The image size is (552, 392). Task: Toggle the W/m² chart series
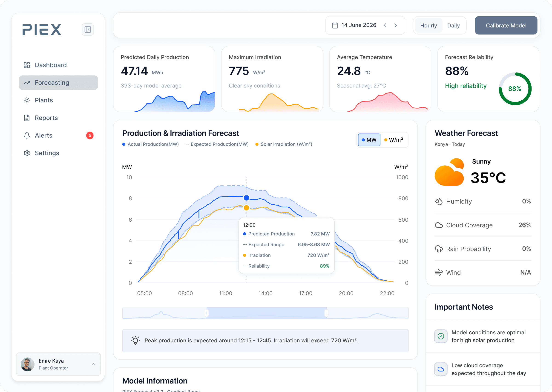[394, 140]
